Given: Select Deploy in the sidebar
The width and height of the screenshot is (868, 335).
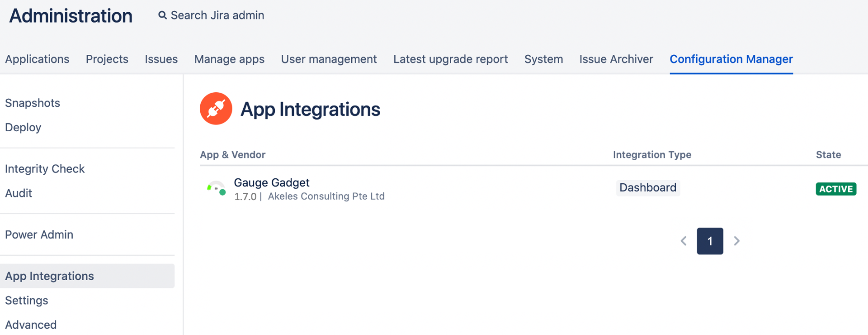Looking at the screenshot, I should point(23,128).
